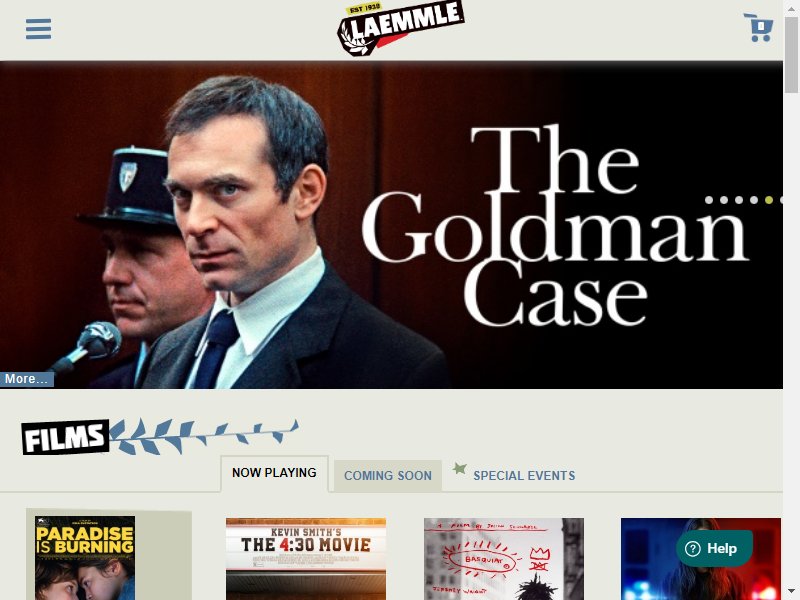Open Kevin Smith's The 4:30 Movie poster
This screenshot has height=600, width=800.
pos(306,559)
